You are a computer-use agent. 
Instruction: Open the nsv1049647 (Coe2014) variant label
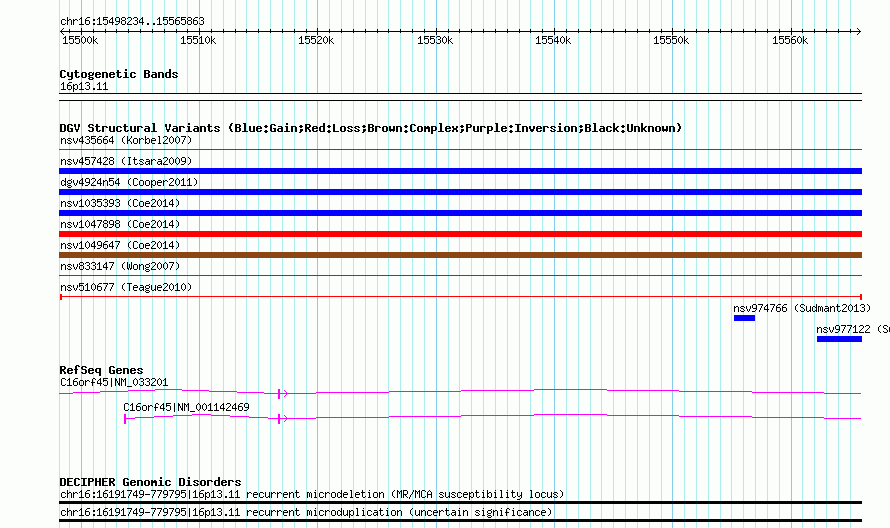(120, 245)
